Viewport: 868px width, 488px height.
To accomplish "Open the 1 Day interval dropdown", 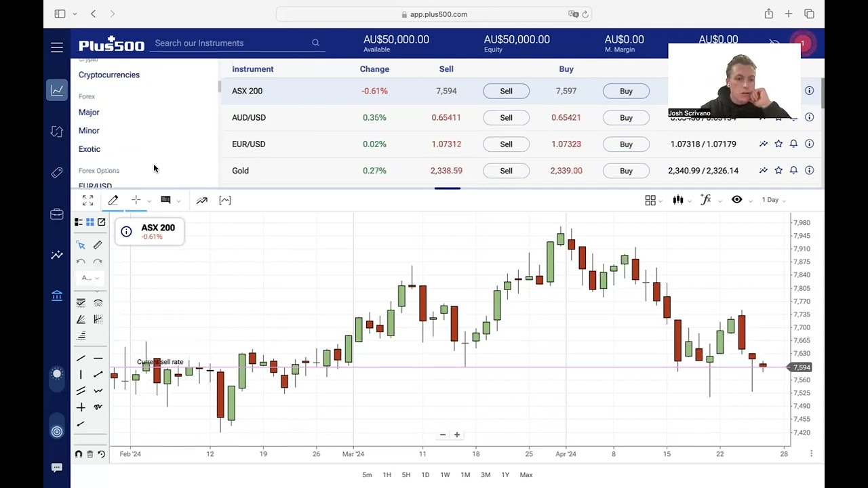I will [774, 200].
